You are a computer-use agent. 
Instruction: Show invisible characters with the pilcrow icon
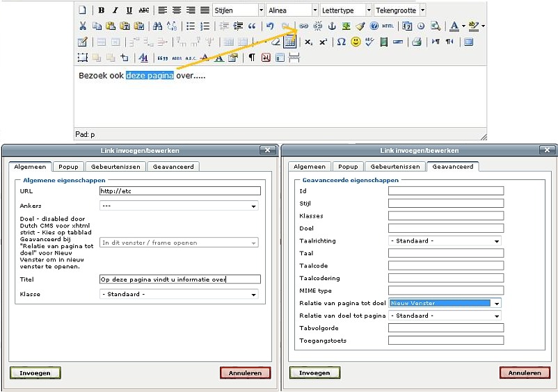[x=252, y=58]
